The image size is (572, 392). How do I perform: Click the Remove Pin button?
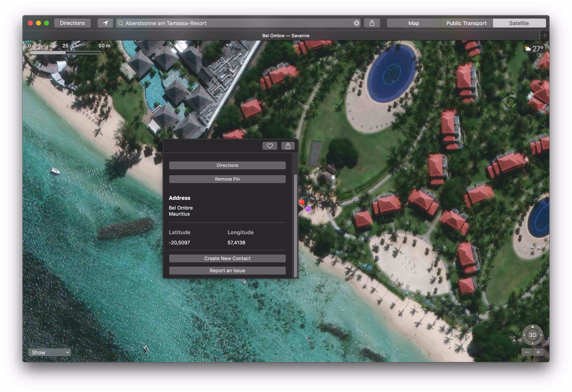[x=227, y=179]
